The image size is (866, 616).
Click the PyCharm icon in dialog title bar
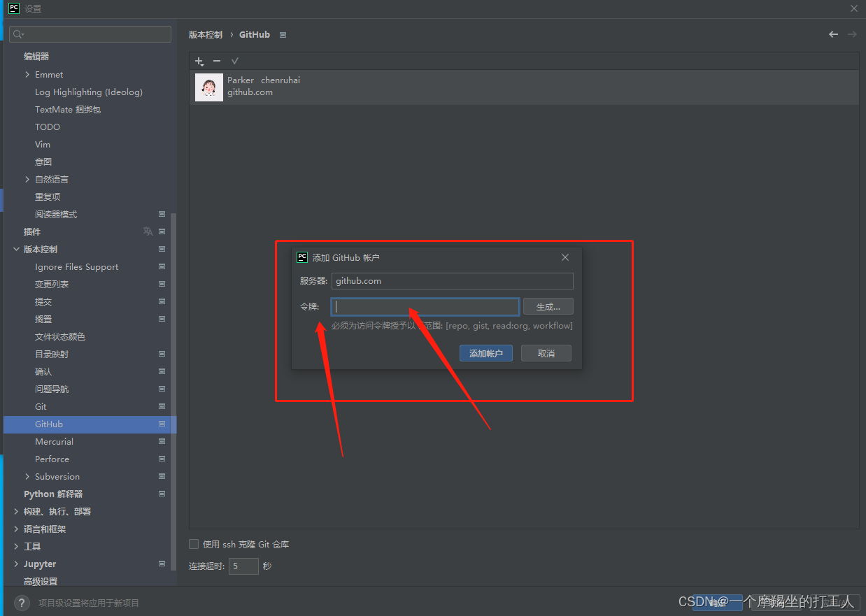point(302,257)
